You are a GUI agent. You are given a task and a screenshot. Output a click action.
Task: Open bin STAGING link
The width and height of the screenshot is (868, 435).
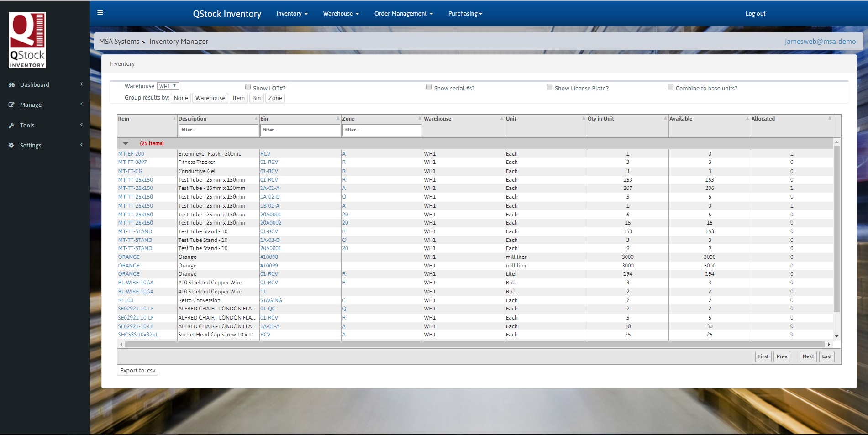point(271,301)
